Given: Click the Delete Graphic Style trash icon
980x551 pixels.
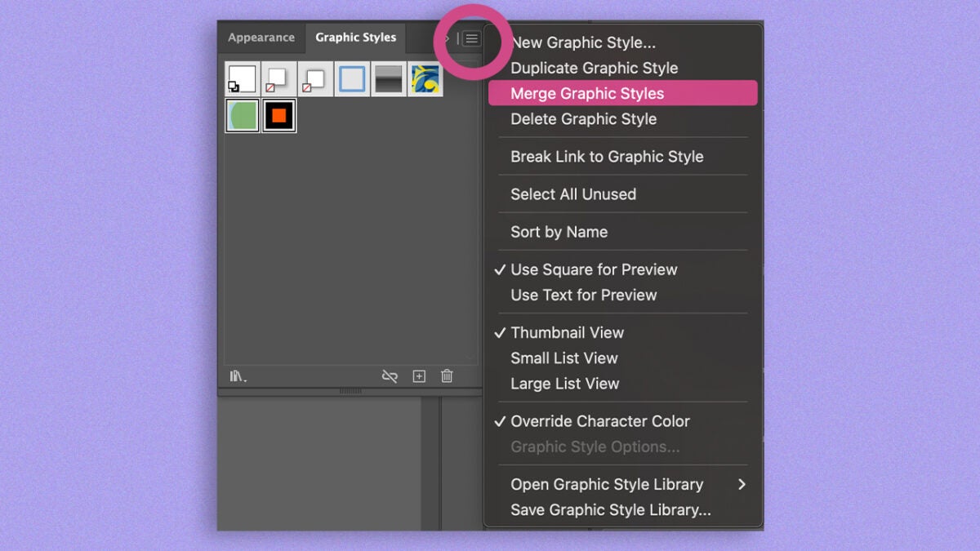Looking at the screenshot, I should click(447, 376).
